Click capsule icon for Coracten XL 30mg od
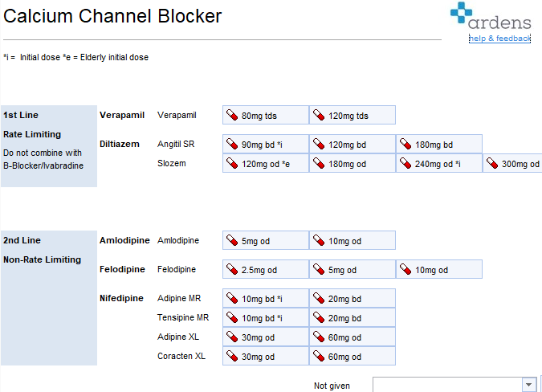 click(x=232, y=357)
